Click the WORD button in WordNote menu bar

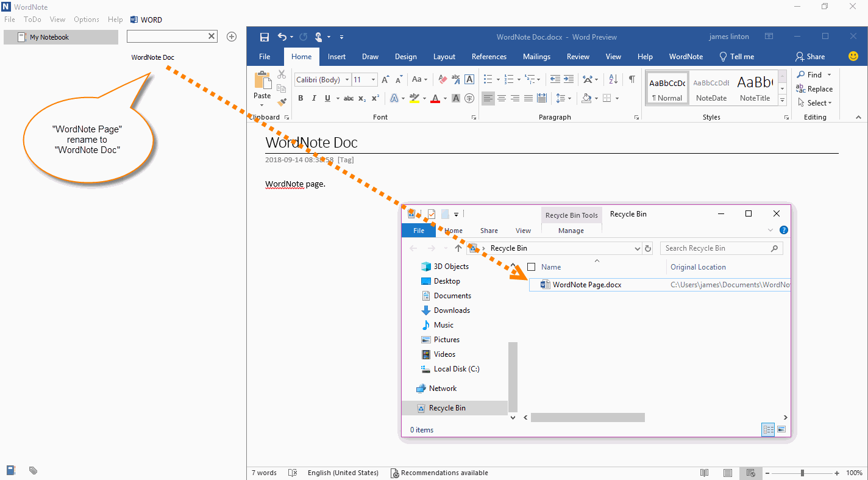click(146, 20)
